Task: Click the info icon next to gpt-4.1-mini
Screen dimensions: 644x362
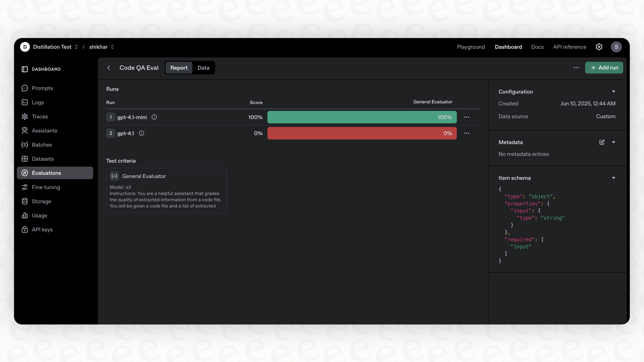Action: click(154, 117)
